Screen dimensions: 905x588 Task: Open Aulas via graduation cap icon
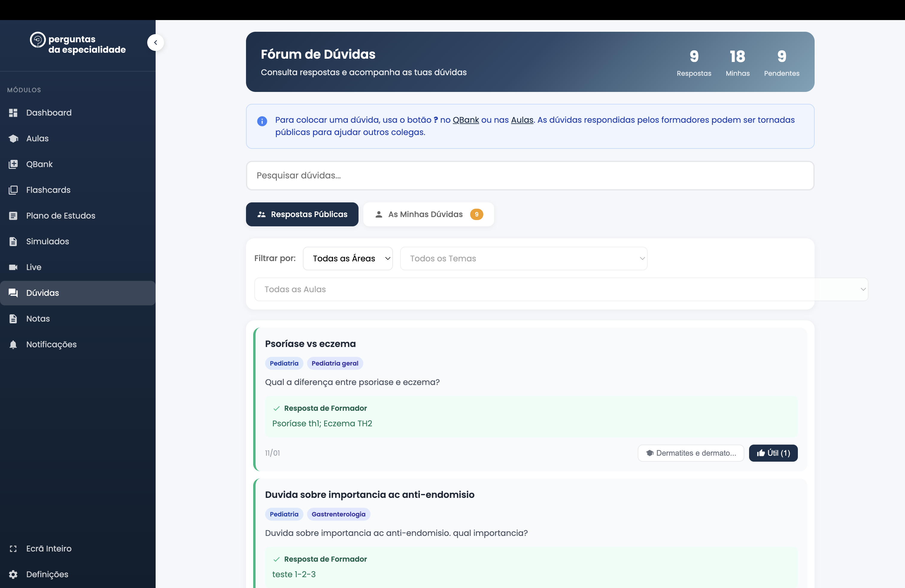click(13, 138)
